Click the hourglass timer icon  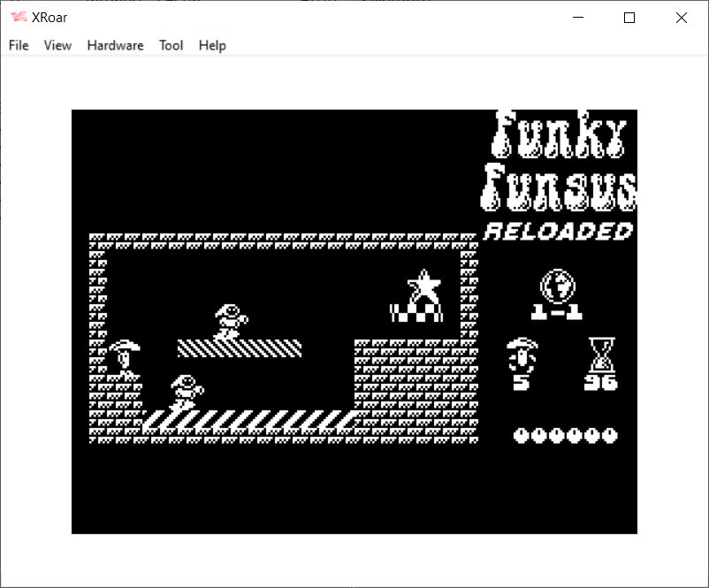pos(601,355)
